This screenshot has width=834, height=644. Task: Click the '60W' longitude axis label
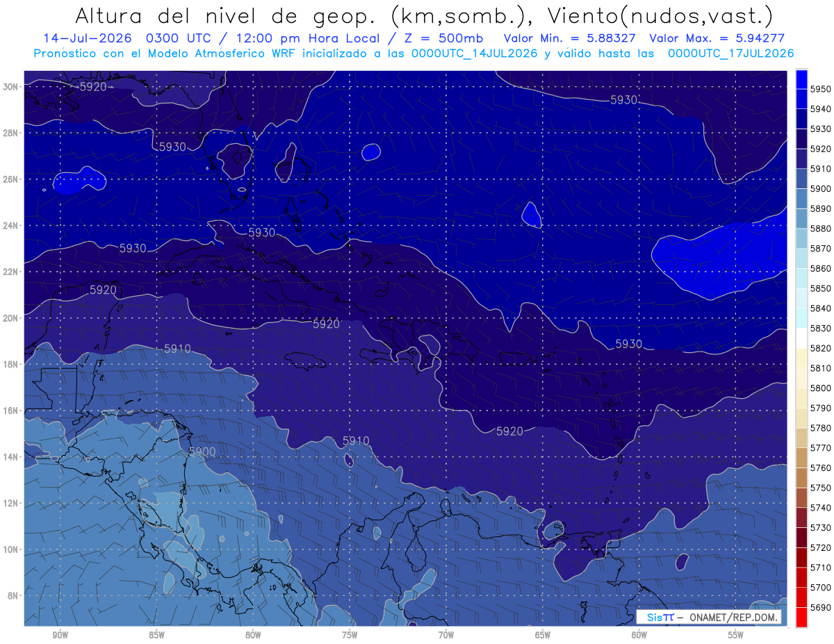coord(639,635)
